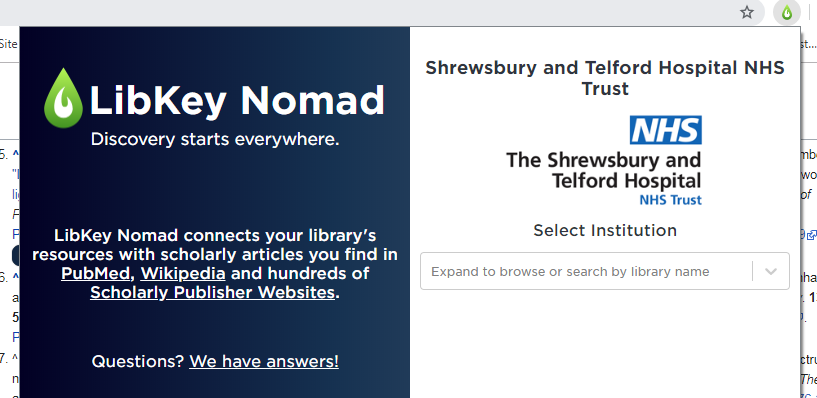Screen dimensions: 817x398
Task: Click the truncated bookmark at far right
Action: pos(808,44)
